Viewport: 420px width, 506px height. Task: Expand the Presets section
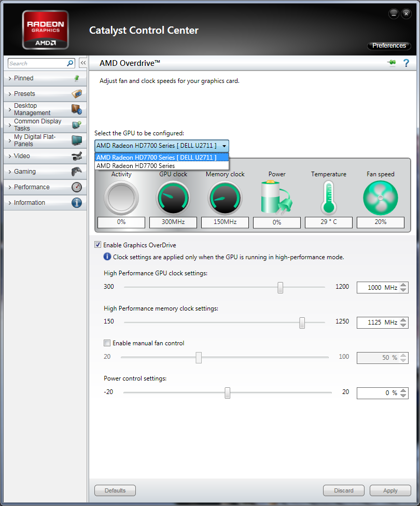pyautogui.click(x=45, y=94)
